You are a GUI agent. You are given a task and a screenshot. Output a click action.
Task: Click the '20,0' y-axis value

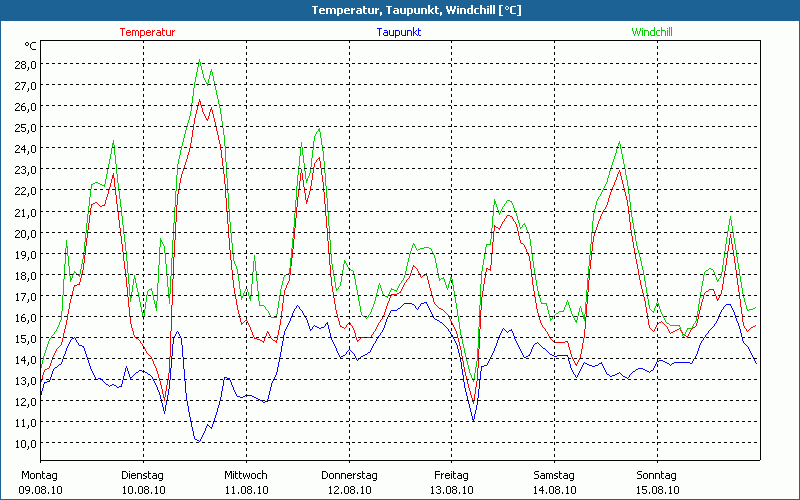pyautogui.click(x=26, y=233)
